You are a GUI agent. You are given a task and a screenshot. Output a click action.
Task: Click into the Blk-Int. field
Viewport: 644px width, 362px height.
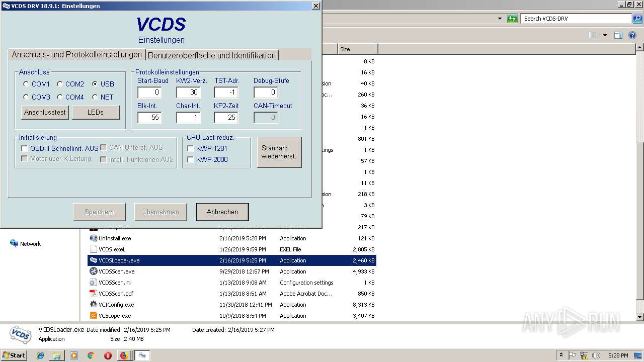149,117
